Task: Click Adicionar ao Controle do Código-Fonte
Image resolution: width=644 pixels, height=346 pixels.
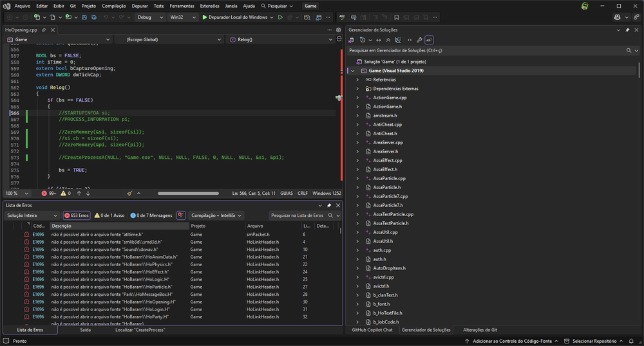Action: 513,341
